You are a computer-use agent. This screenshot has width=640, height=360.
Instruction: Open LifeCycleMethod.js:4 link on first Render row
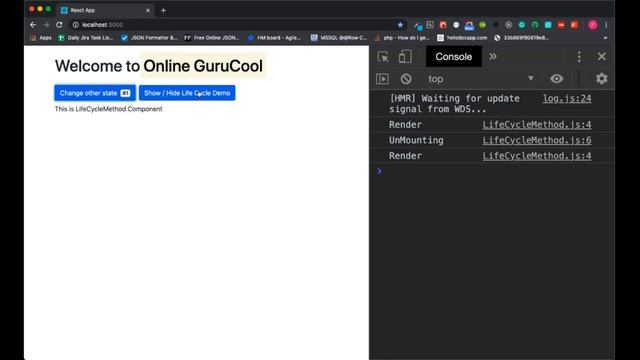click(x=537, y=124)
